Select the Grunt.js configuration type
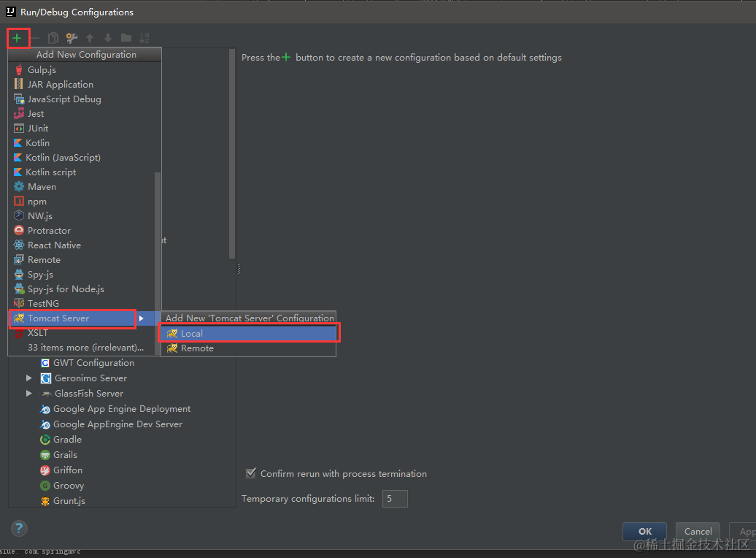756x558 pixels. (70, 500)
